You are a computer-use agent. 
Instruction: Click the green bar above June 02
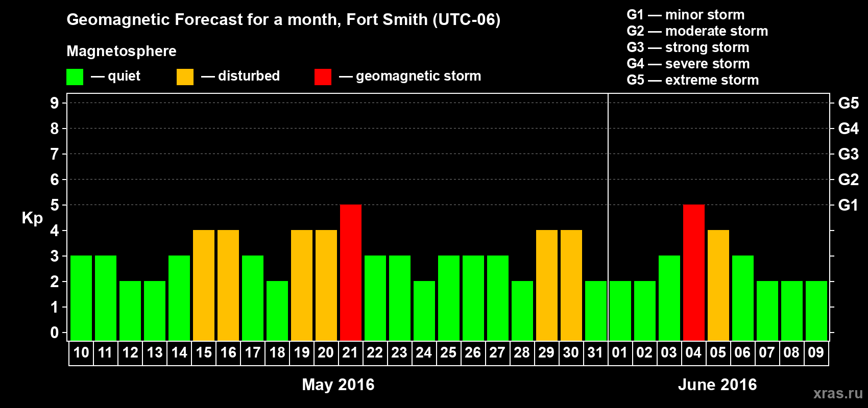click(645, 311)
